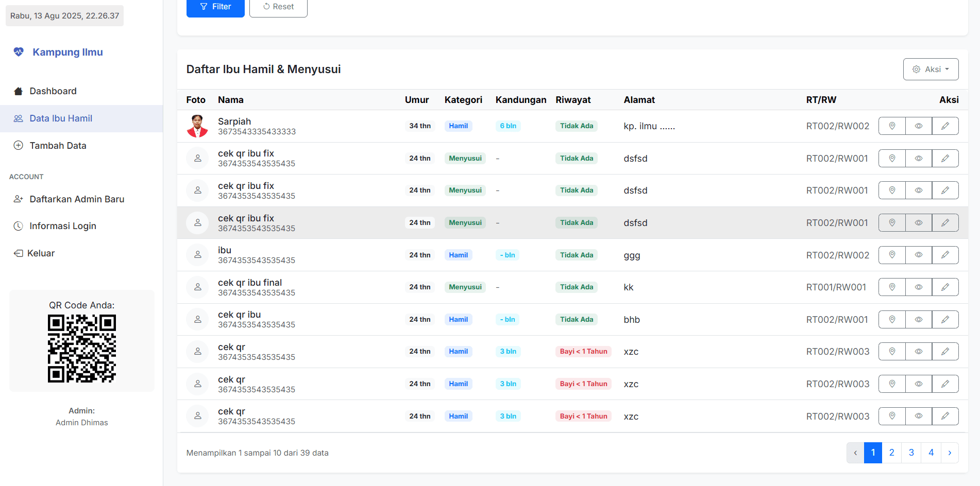Viewport: 980px width, 486px height.
Task: Click Sarpiah's profile photo
Action: coord(197,126)
